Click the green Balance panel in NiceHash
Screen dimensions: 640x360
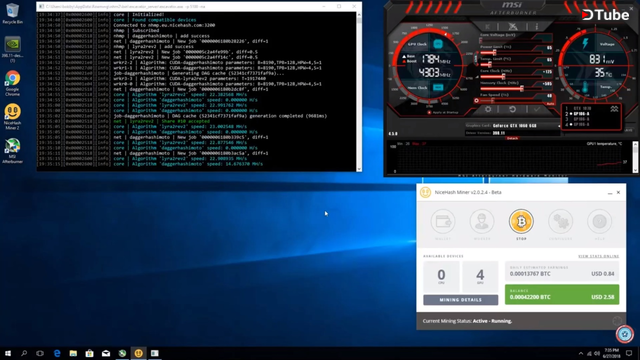[562, 294]
